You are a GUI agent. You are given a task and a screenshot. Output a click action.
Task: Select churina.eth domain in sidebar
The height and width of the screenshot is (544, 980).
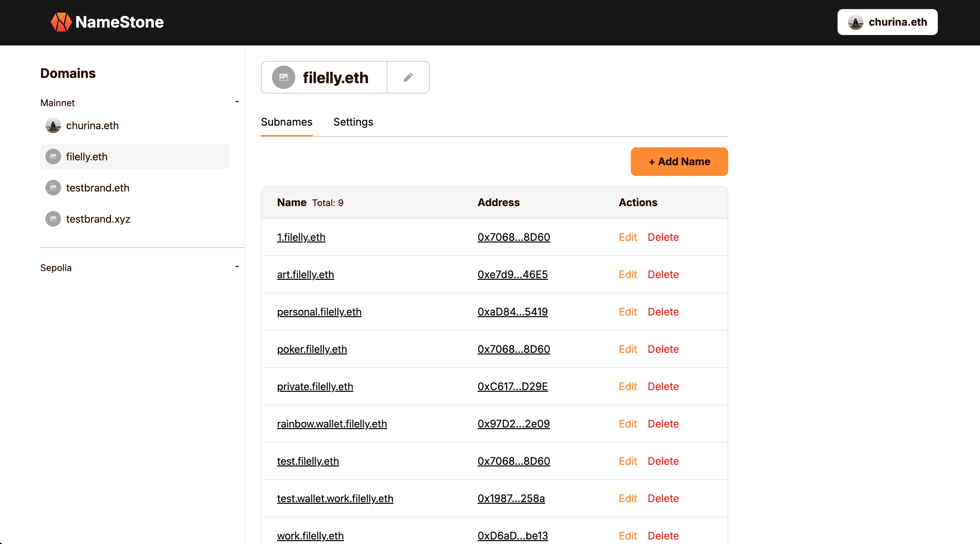click(x=134, y=126)
